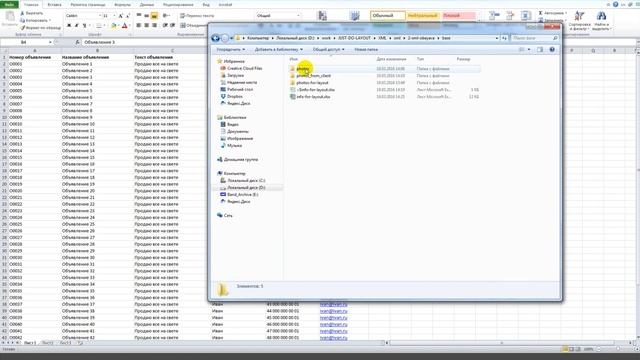
Task: Select the highlighted bottom align icon
Action: point(154,16)
